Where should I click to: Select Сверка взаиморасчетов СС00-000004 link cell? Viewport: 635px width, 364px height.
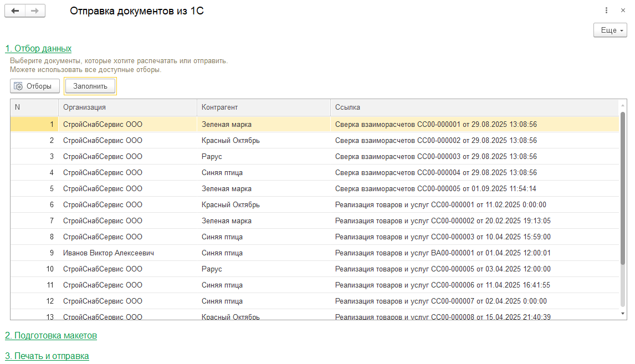coord(475,172)
